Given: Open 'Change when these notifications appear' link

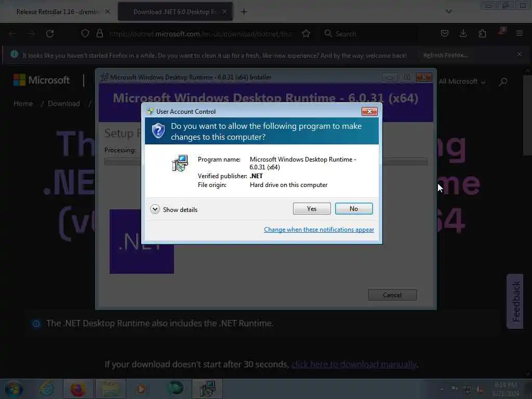Looking at the screenshot, I should pos(319,230).
